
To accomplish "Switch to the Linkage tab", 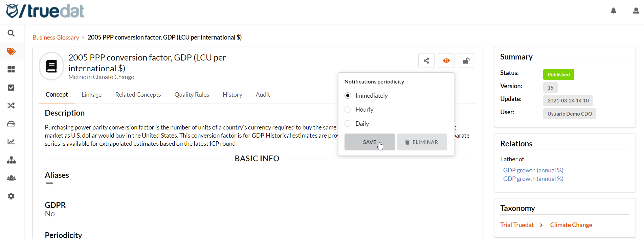I will coord(91,95).
